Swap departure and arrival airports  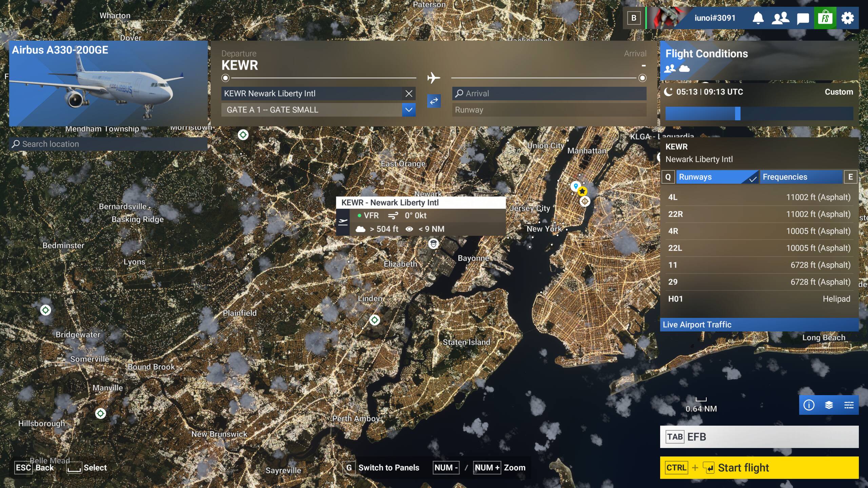[434, 101]
